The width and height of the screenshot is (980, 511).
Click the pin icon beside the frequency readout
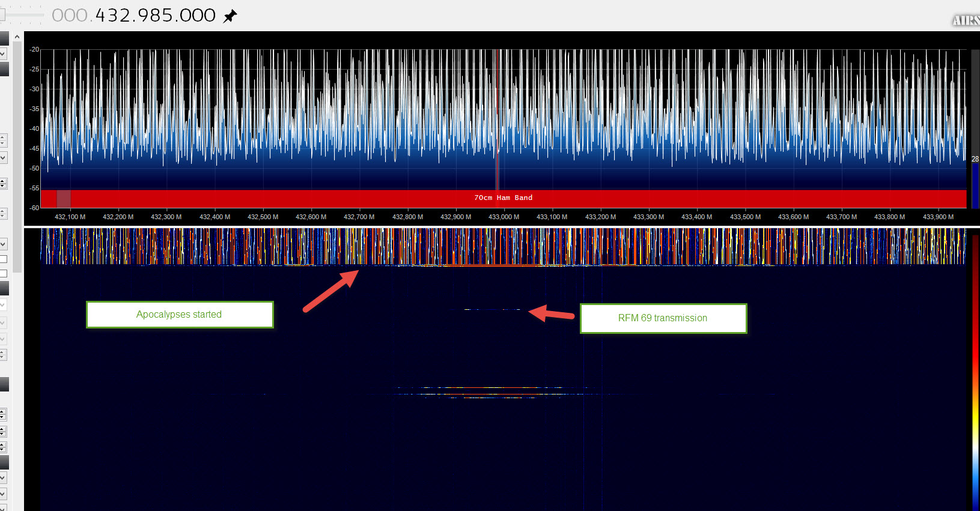click(x=230, y=16)
